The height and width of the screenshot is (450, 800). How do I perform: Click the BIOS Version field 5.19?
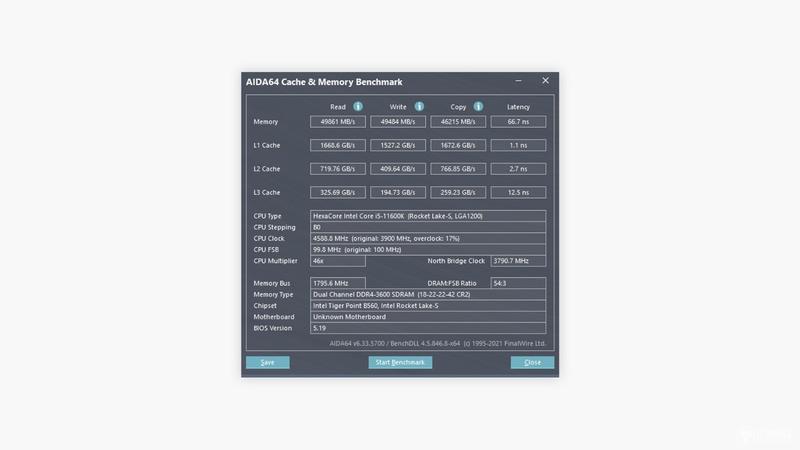428,328
